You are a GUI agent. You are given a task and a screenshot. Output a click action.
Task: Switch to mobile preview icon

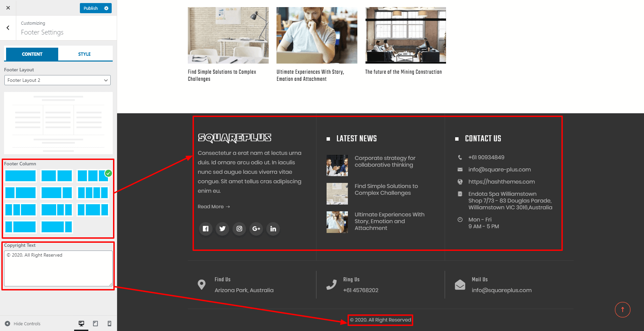point(109,324)
